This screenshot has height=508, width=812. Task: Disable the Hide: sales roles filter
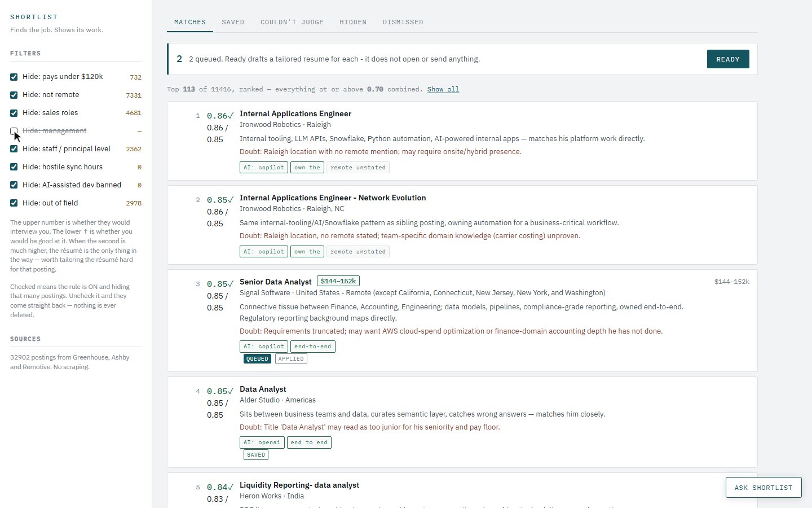14,113
